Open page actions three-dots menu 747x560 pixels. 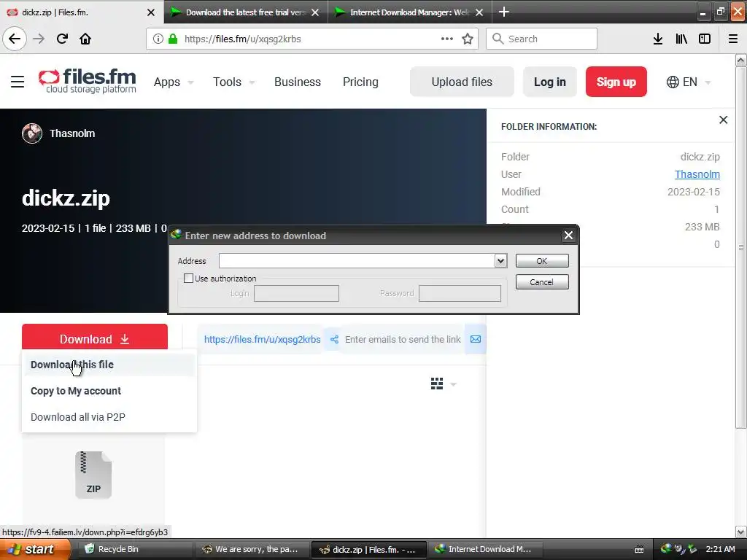447,39
